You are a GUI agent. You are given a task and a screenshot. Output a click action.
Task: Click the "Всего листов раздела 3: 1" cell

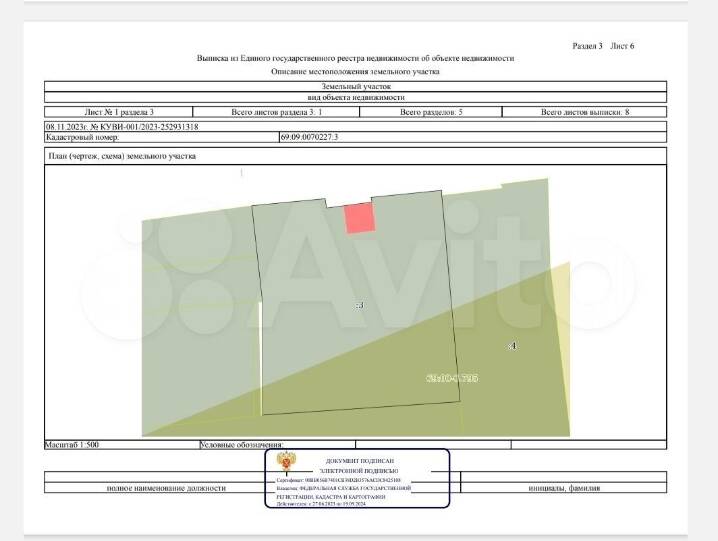271,112
